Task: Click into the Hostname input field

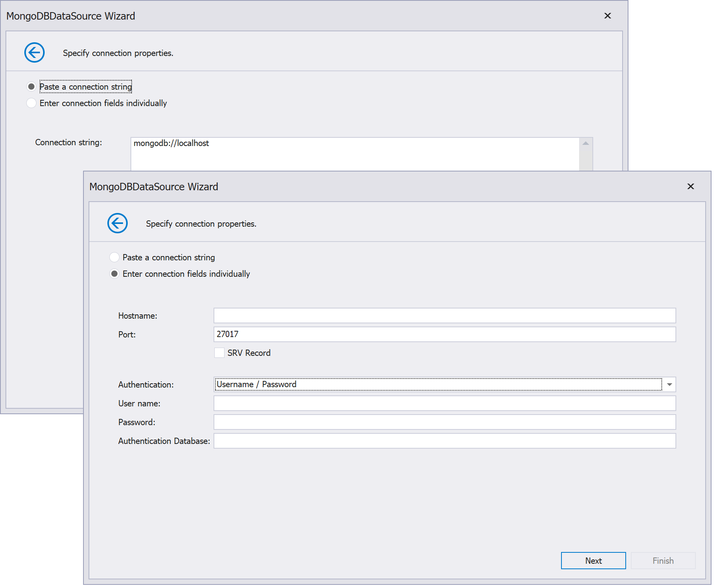Action: tap(444, 316)
